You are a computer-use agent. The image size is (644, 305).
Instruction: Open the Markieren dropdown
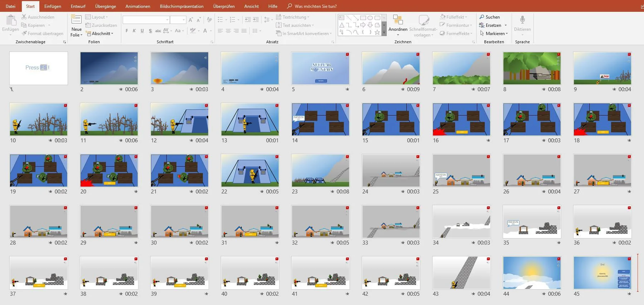(x=494, y=34)
